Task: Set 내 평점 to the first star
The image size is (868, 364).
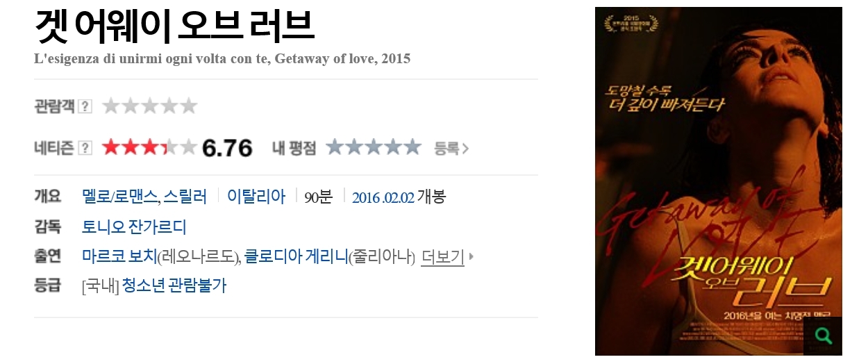Action: [335, 147]
